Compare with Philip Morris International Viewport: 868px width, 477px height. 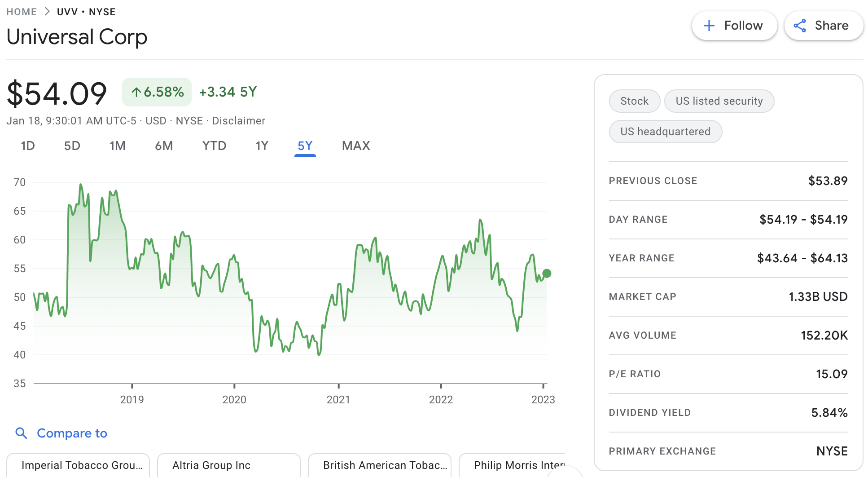(x=512, y=465)
